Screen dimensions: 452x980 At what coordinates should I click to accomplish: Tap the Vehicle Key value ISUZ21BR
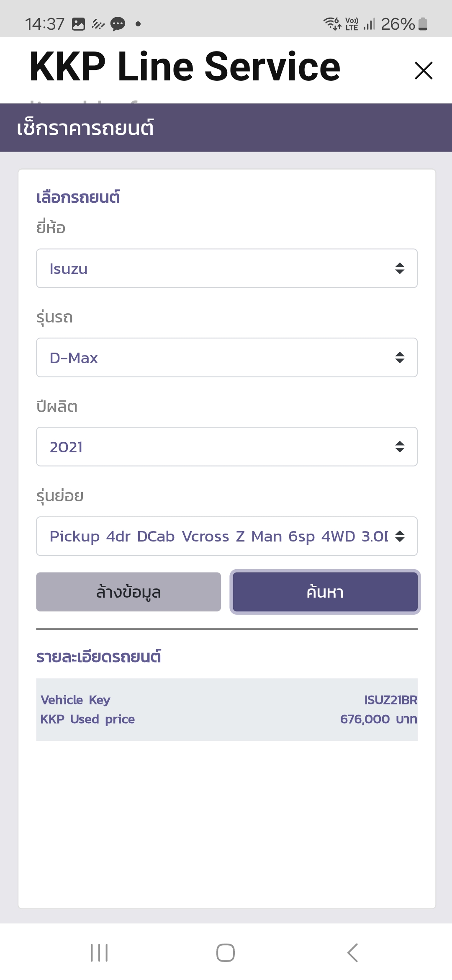[x=390, y=700]
